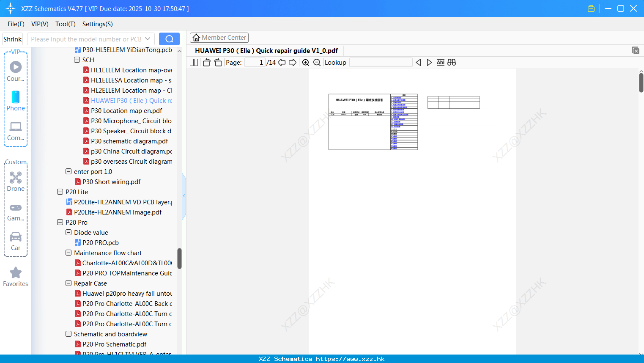Viewport: 644px width, 363px height.
Task: Open the Settings(S) menu
Action: pyautogui.click(x=98, y=24)
